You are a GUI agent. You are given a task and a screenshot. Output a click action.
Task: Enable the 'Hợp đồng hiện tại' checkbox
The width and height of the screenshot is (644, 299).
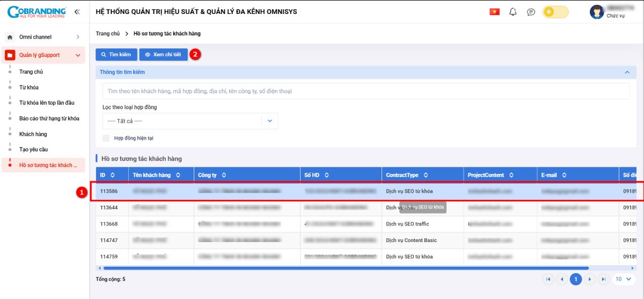click(x=106, y=138)
